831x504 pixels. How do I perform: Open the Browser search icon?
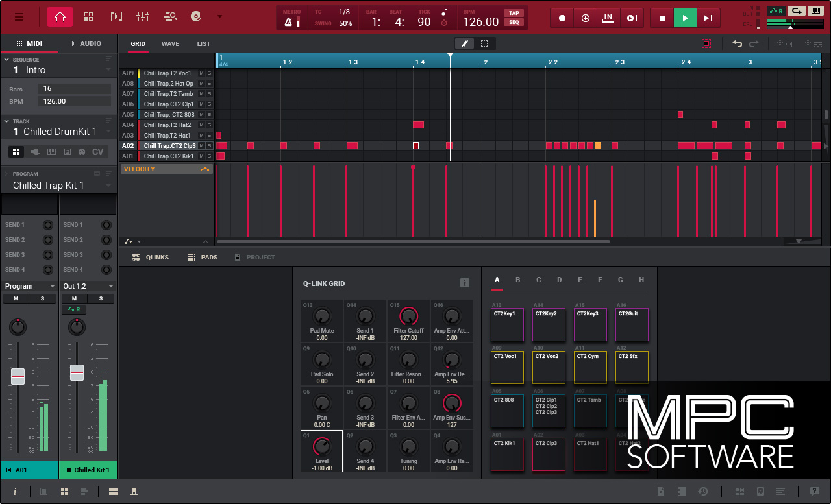171,16
